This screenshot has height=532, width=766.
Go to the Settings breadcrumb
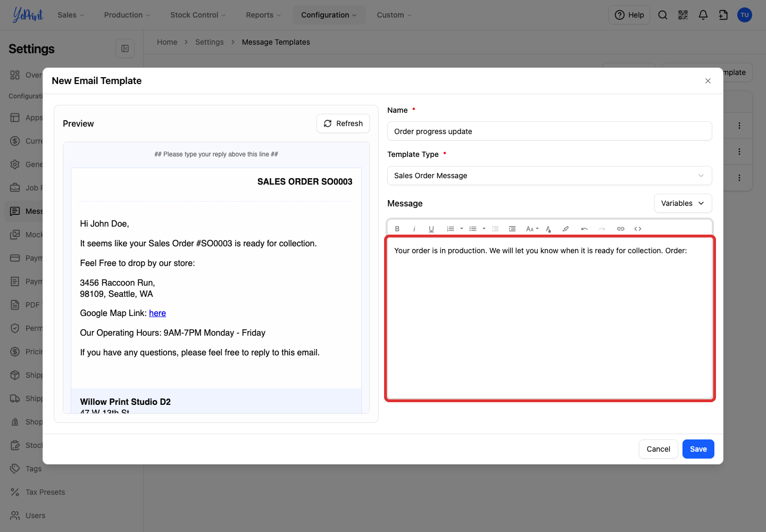(210, 42)
